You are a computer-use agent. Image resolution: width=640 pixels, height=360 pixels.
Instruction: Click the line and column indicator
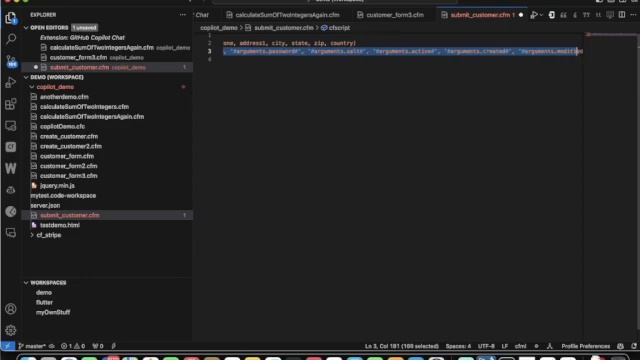tap(402, 346)
